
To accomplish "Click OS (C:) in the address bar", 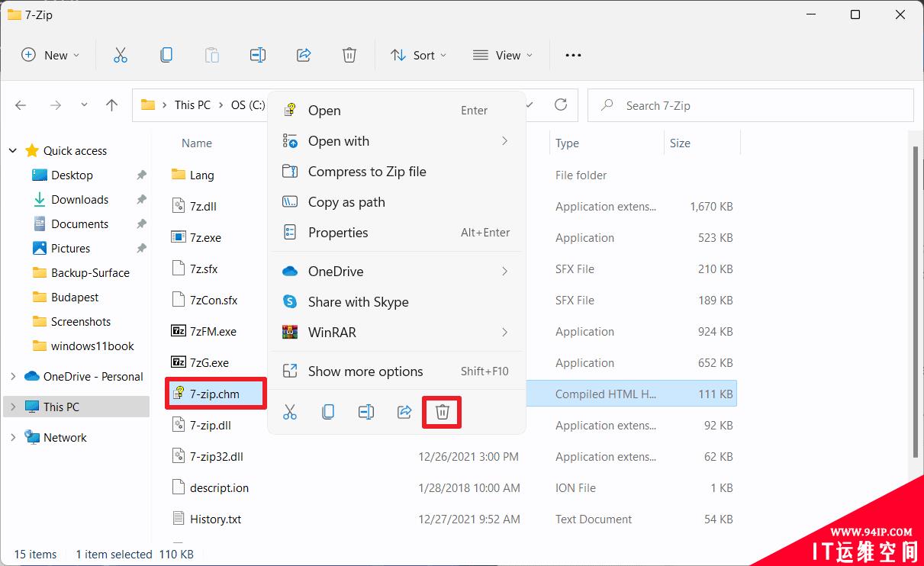I will (x=248, y=105).
